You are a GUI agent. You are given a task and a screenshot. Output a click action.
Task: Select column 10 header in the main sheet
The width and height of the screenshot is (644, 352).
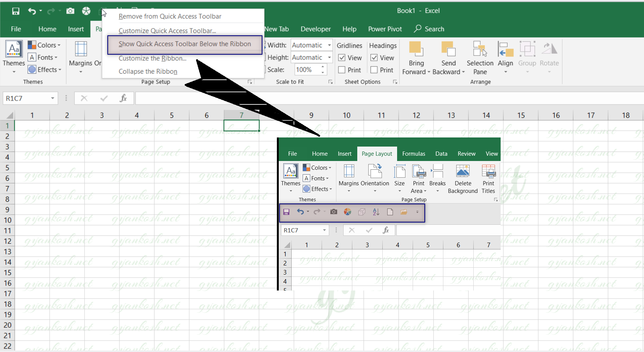(346, 115)
